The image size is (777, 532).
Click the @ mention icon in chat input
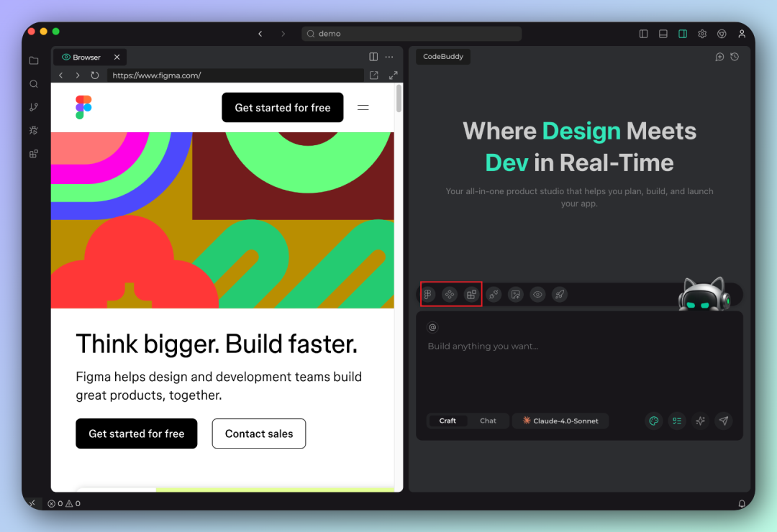[x=432, y=327]
